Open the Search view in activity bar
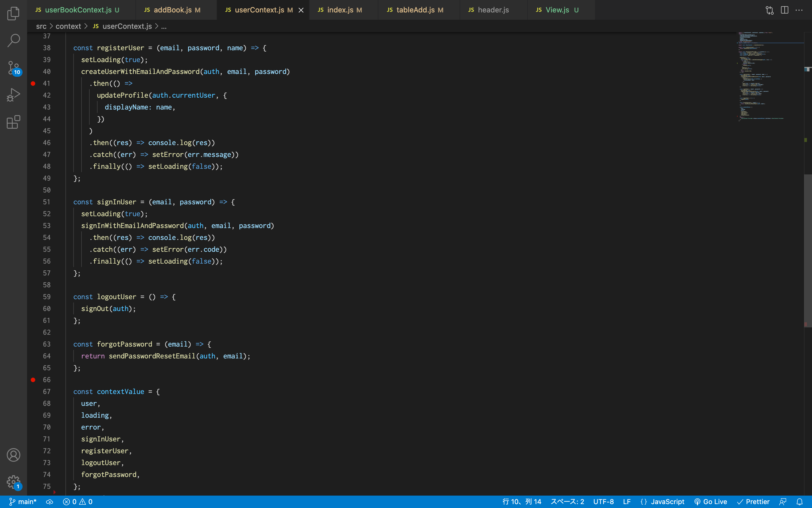The height and width of the screenshot is (508, 812). 14,40
